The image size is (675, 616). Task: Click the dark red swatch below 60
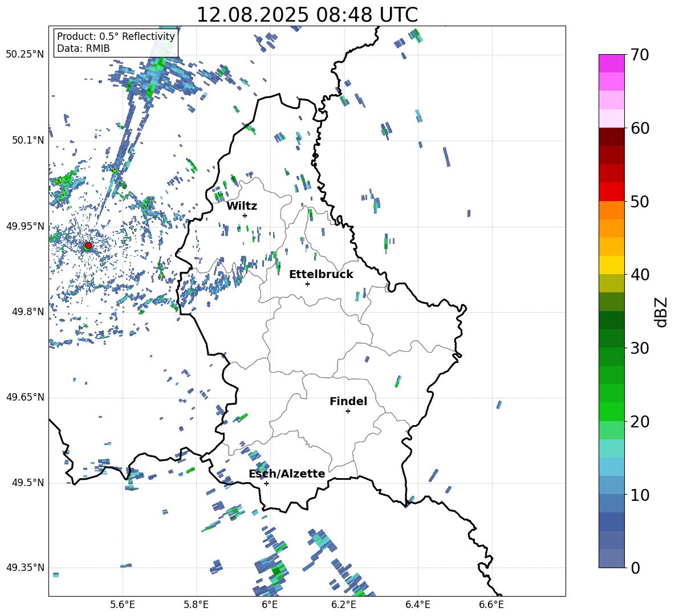click(x=611, y=137)
